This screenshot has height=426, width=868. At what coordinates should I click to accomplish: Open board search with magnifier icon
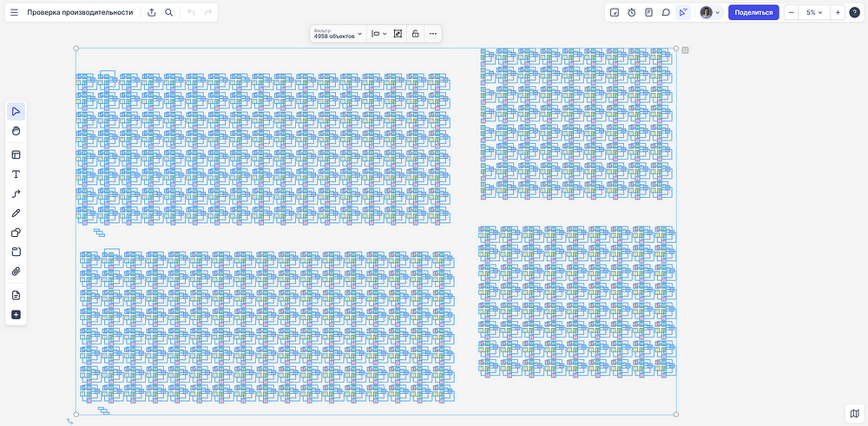[x=169, y=13]
